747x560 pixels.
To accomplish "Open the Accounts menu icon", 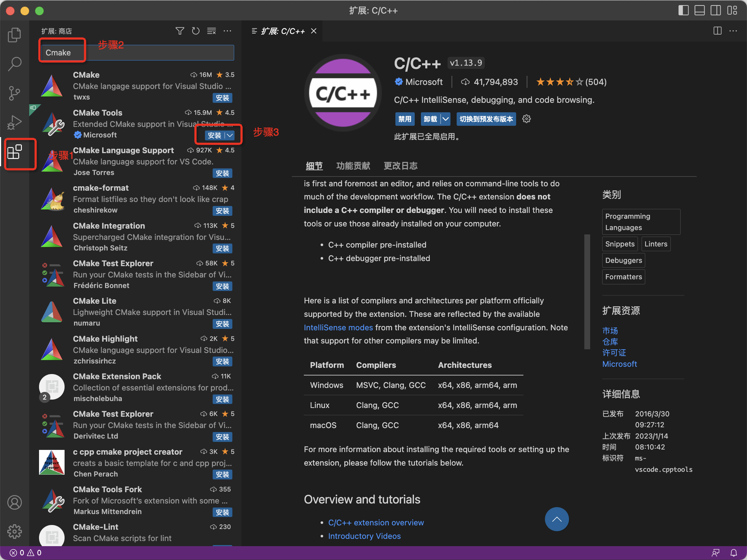I will pos(15,502).
